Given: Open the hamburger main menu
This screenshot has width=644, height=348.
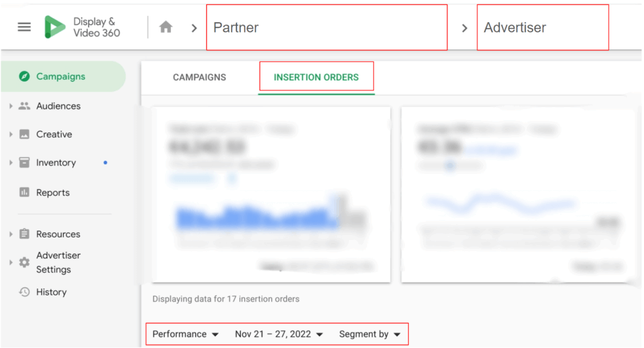Looking at the screenshot, I should (x=25, y=27).
